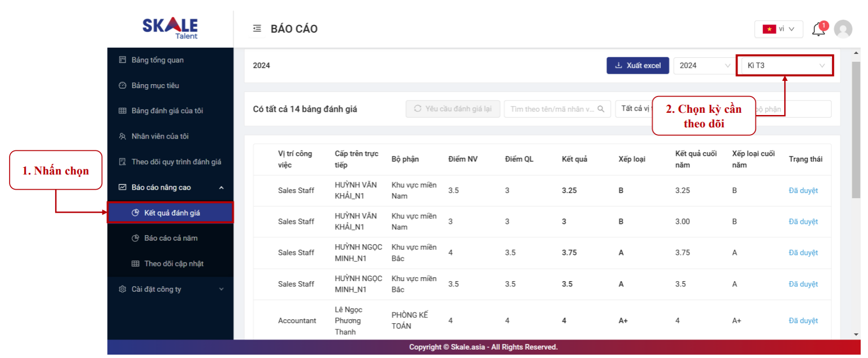Open Bảng đánh giá của tôi
Screen dimensions: 868x358
(x=167, y=111)
